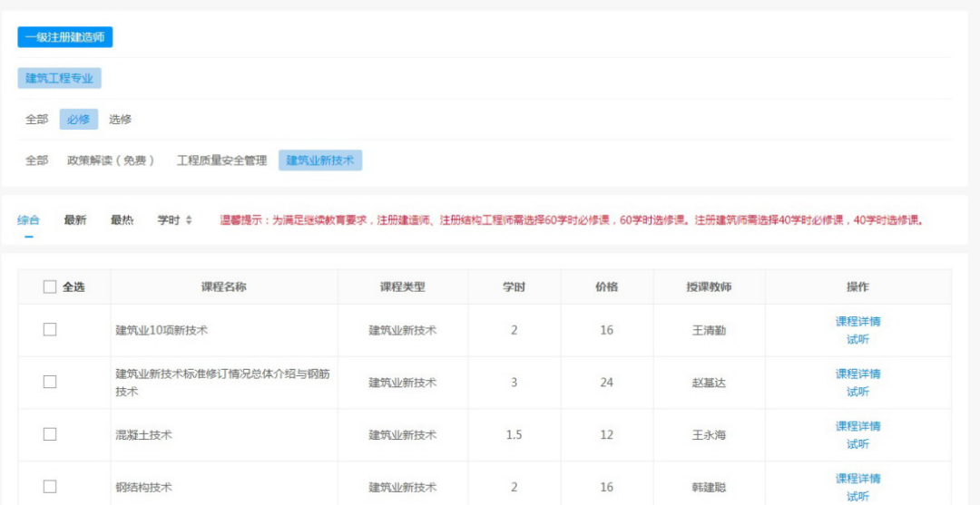Screen dimensions: 980x505
Task: Select the 选修 filter
Action: 120,120
